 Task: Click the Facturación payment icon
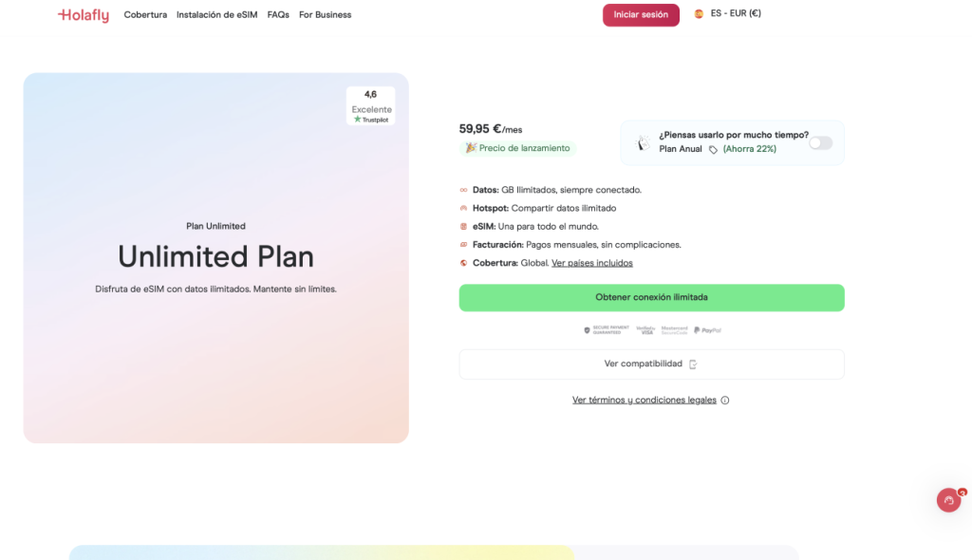point(464,244)
